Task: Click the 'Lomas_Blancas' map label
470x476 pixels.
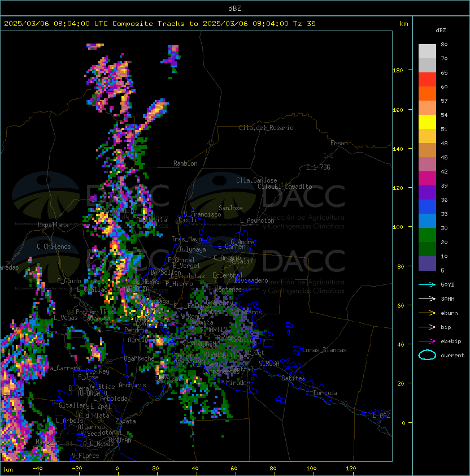Action: [x=324, y=350]
